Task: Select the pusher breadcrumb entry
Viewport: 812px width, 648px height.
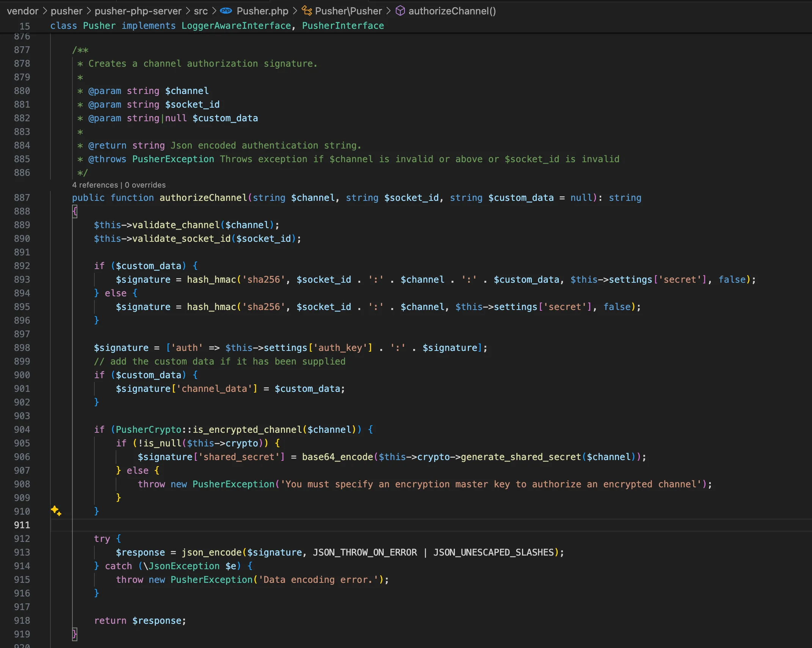Action: click(67, 11)
